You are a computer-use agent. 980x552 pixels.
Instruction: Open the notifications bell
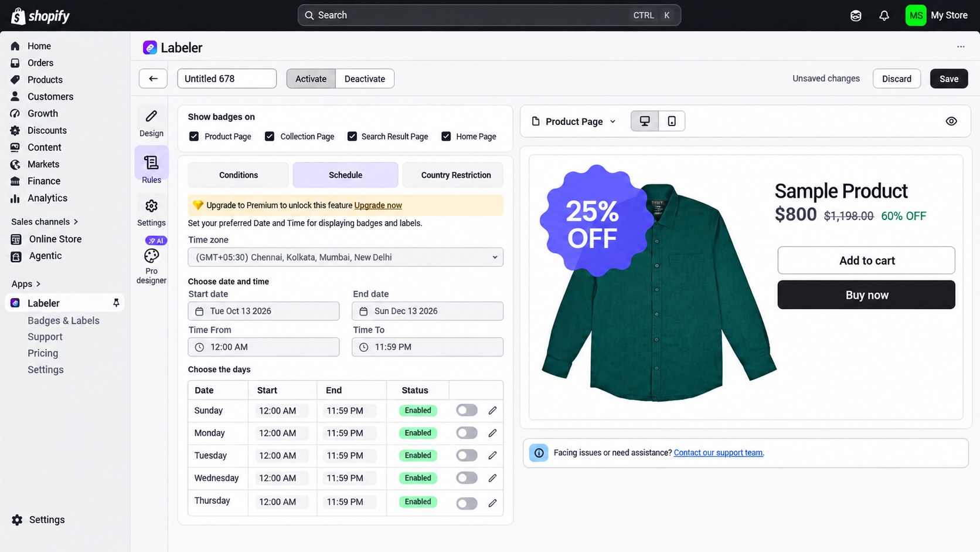pyautogui.click(x=884, y=15)
